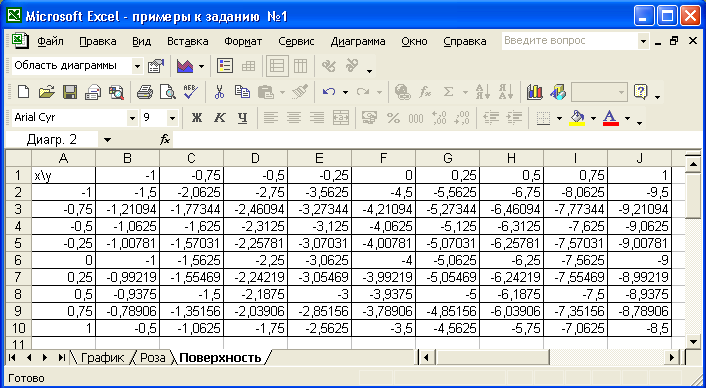Click the Borders icon

(x=544, y=118)
